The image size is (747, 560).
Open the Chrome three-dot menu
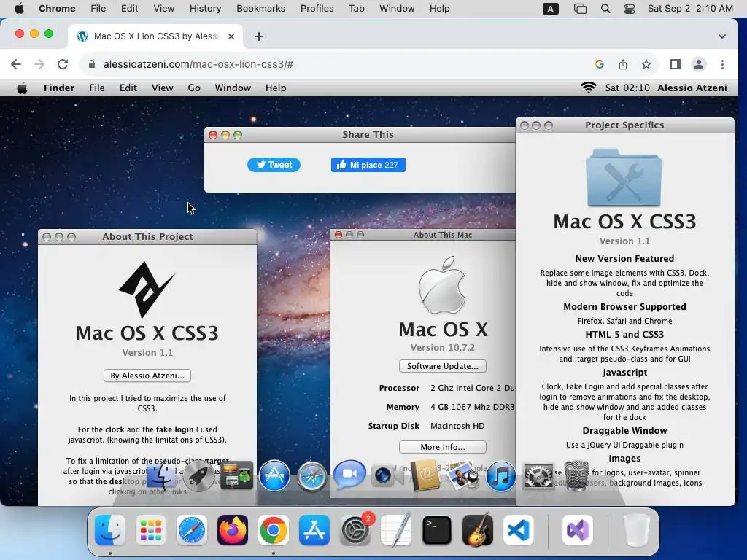pos(723,64)
